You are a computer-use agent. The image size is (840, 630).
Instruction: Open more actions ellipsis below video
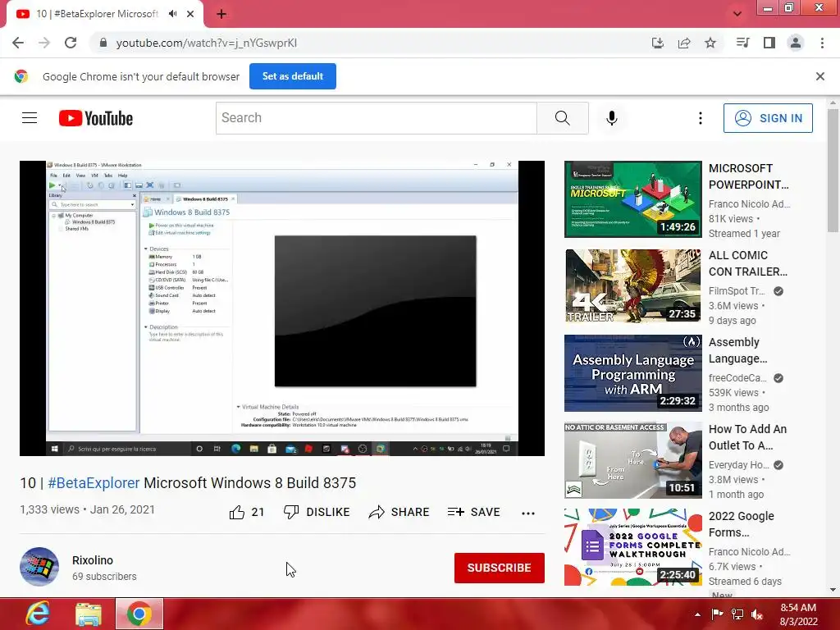click(x=528, y=513)
